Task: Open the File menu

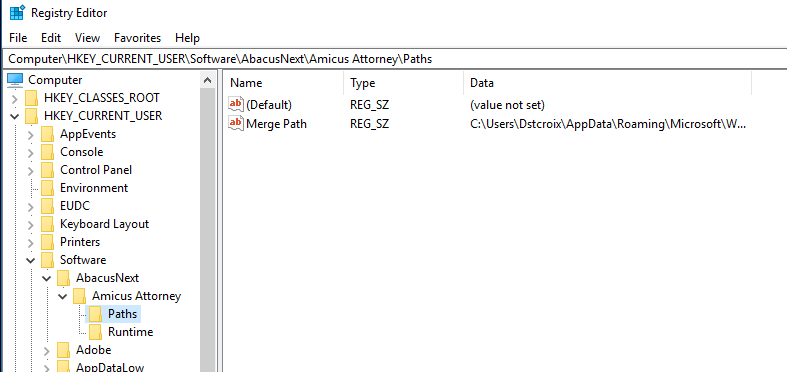Action: (18, 38)
